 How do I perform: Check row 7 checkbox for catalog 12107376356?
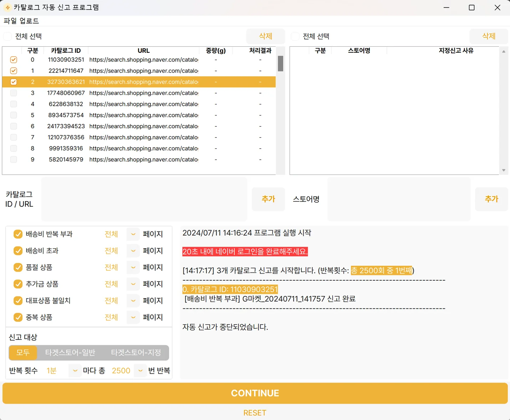[14, 137]
